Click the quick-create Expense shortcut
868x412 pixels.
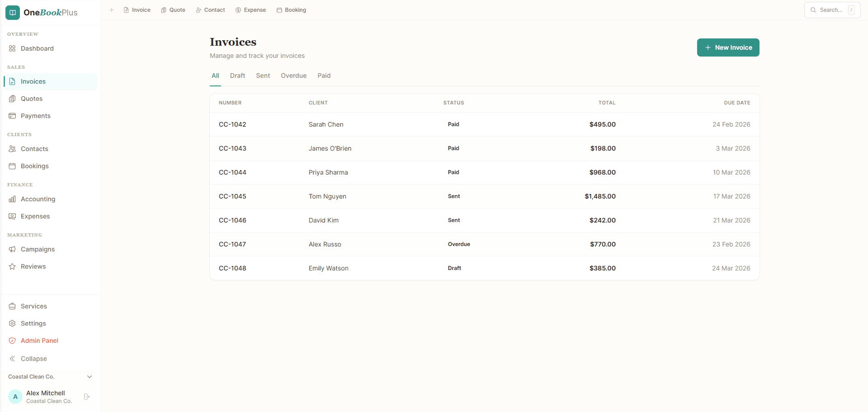(x=250, y=9)
